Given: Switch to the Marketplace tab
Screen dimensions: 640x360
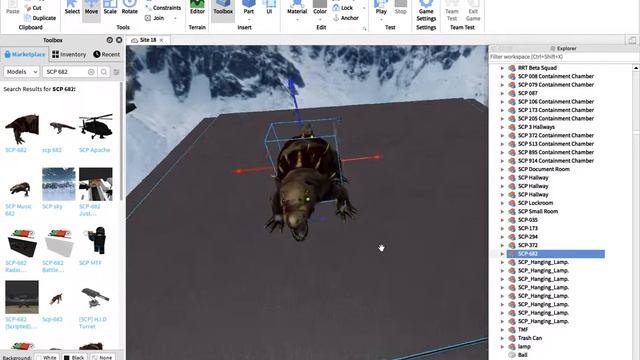Looking at the screenshot, I should [x=24, y=54].
